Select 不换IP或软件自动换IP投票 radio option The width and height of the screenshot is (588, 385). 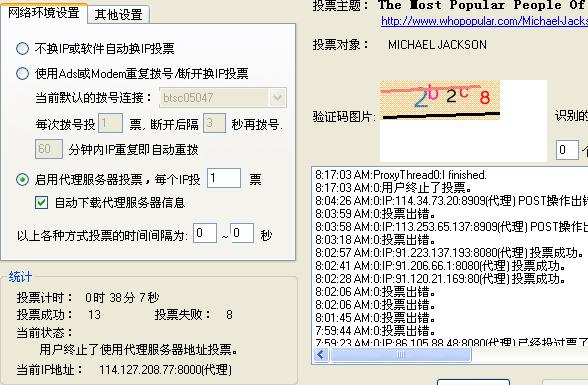[x=22, y=48]
